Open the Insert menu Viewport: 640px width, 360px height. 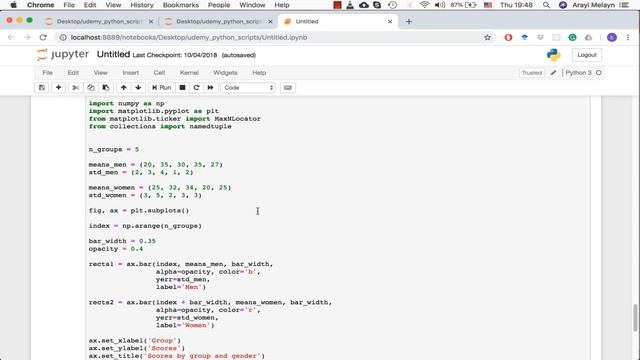(x=131, y=73)
